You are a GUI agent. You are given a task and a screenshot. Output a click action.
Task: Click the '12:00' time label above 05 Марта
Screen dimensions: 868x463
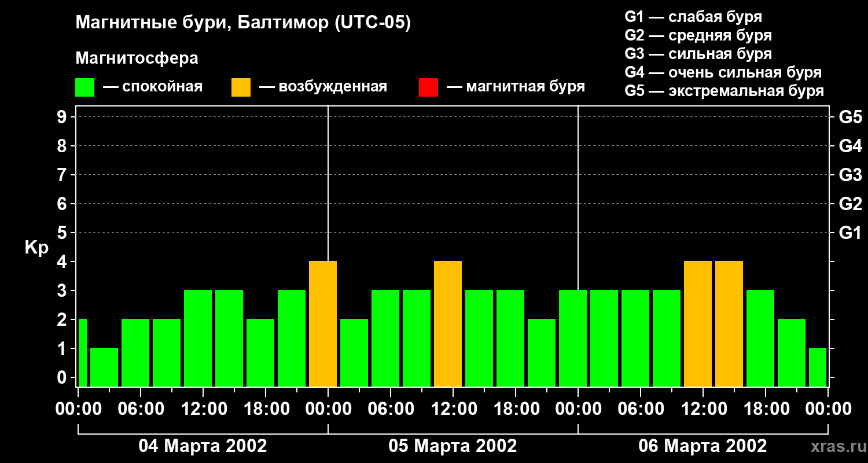coord(453,409)
